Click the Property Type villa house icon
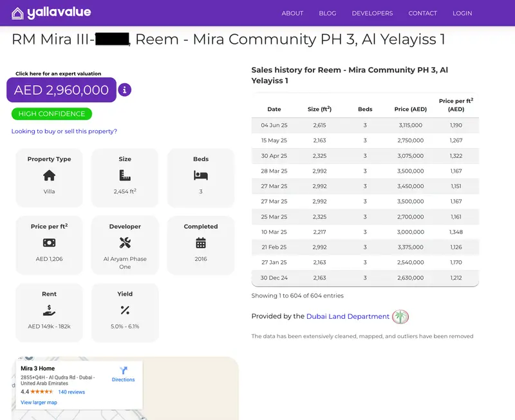The height and width of the screenshot is (420, 515). click(50, 175)
